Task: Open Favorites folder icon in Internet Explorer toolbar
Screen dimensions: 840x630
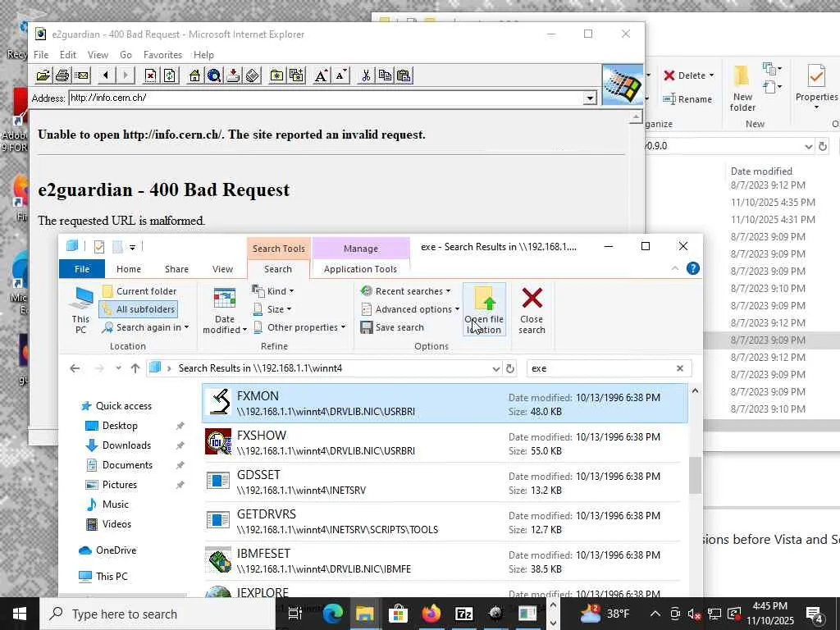Action: point(277,75)
